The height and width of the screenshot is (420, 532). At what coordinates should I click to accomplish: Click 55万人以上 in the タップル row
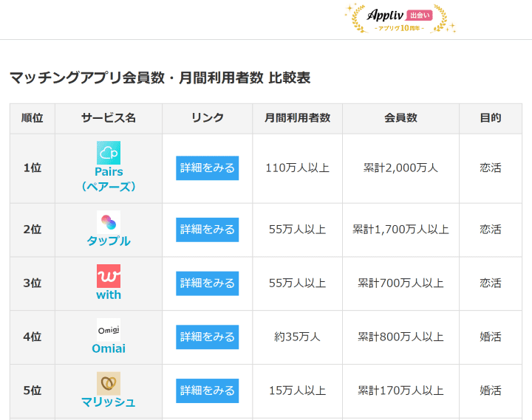[298, 230]
